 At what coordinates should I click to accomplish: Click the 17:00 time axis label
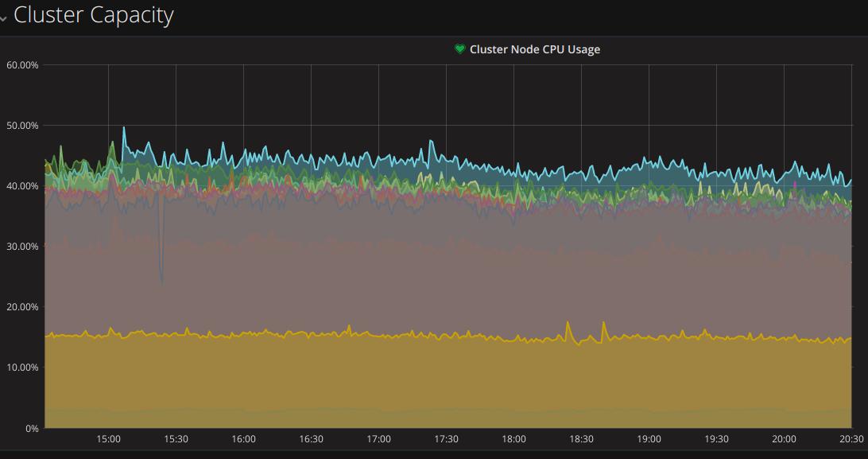[378, 439]
